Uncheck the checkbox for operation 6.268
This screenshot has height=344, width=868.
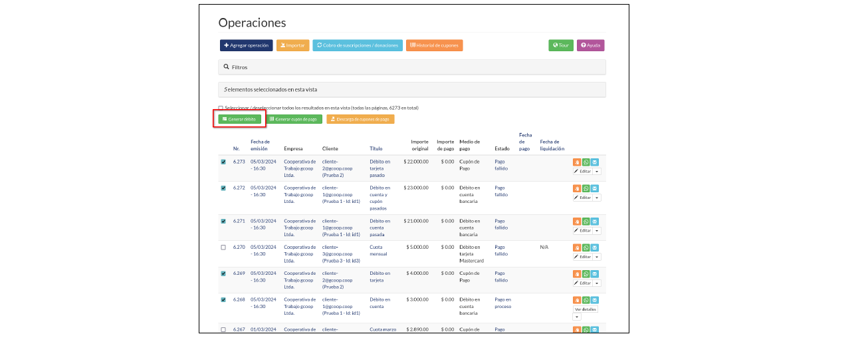pyautogui.click(x=223, y=300)
